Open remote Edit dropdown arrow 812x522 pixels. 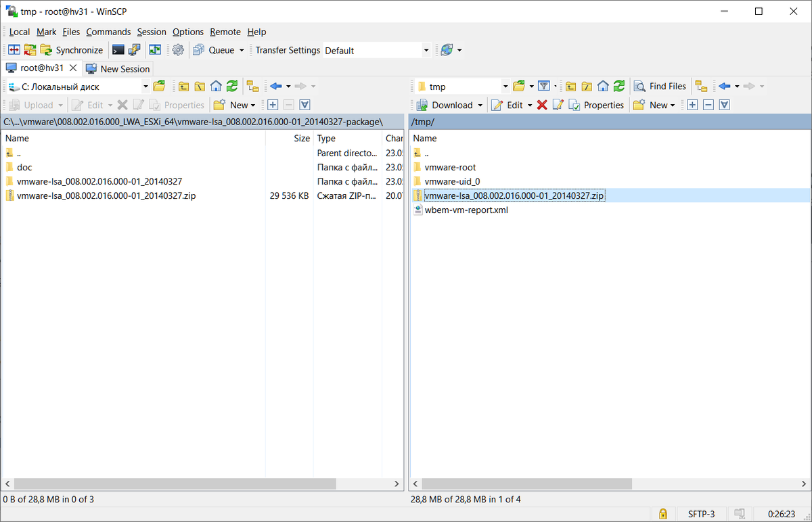click(530, 105)
